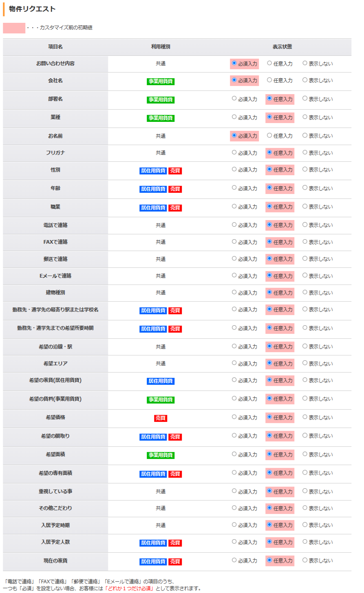
Task: Click the 売買 tag in 希望価格 row
Action: pos(161,418)
